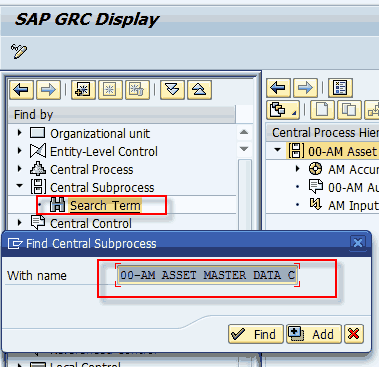This screenshot has height=367, width=379.
Task: Click Organizational unit rectangle icon
Action: pos(37,133)
